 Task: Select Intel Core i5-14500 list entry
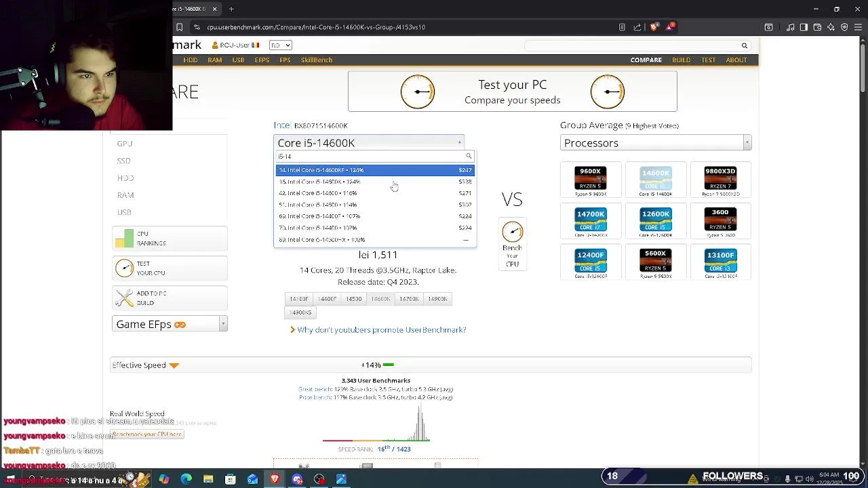[x=375, y=205]
